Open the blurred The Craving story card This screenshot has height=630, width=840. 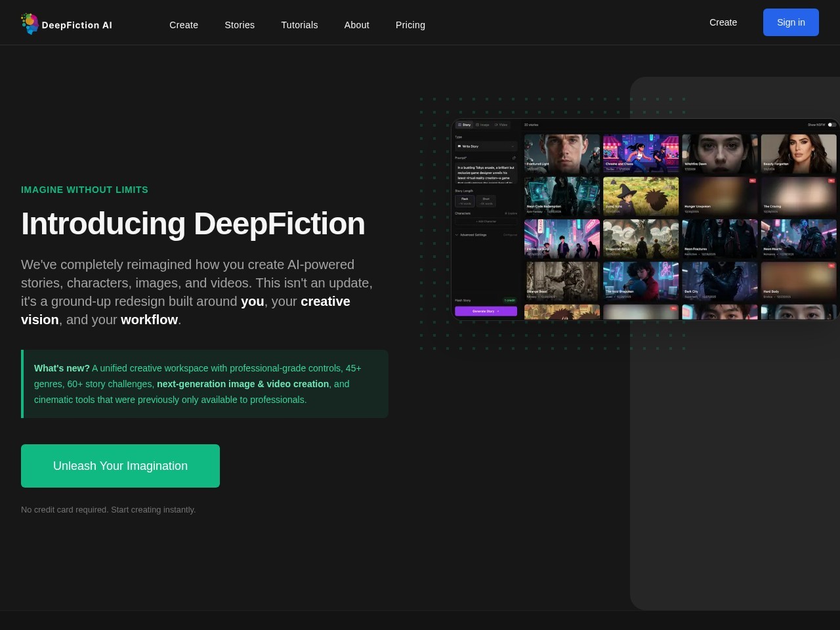click(799, 196)
